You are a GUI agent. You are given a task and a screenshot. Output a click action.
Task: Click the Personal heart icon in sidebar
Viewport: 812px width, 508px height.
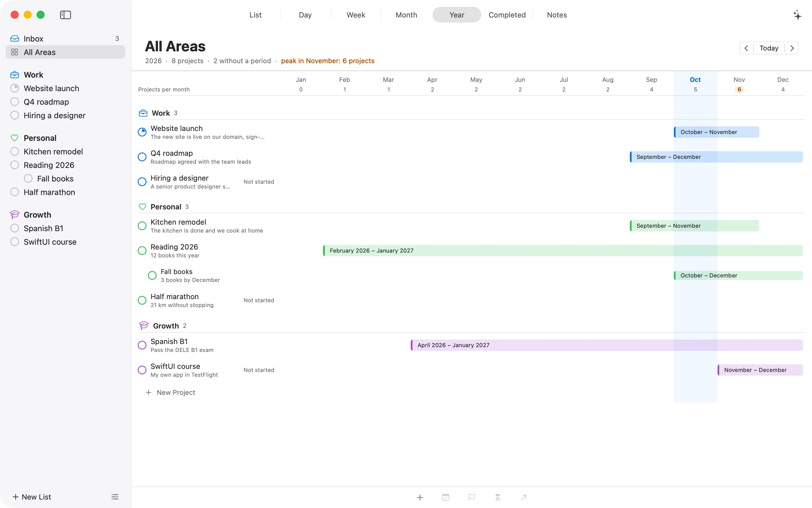[x=14, y=138]
